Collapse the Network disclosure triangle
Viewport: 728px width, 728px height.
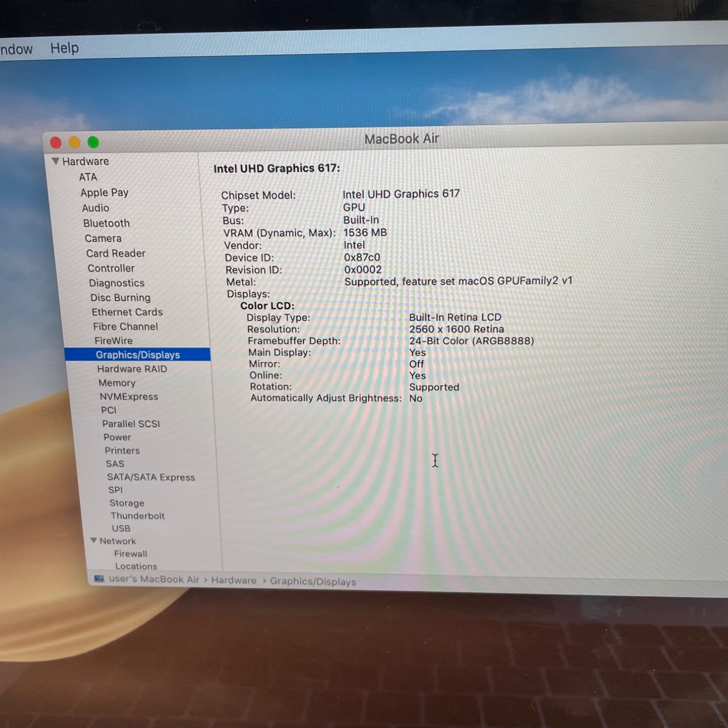click(94, 540)
